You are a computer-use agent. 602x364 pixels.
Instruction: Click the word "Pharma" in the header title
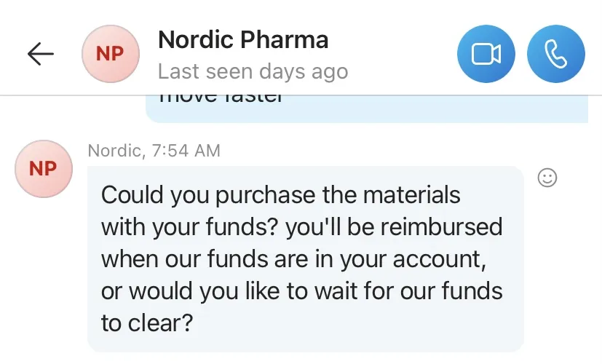point(285,39)
